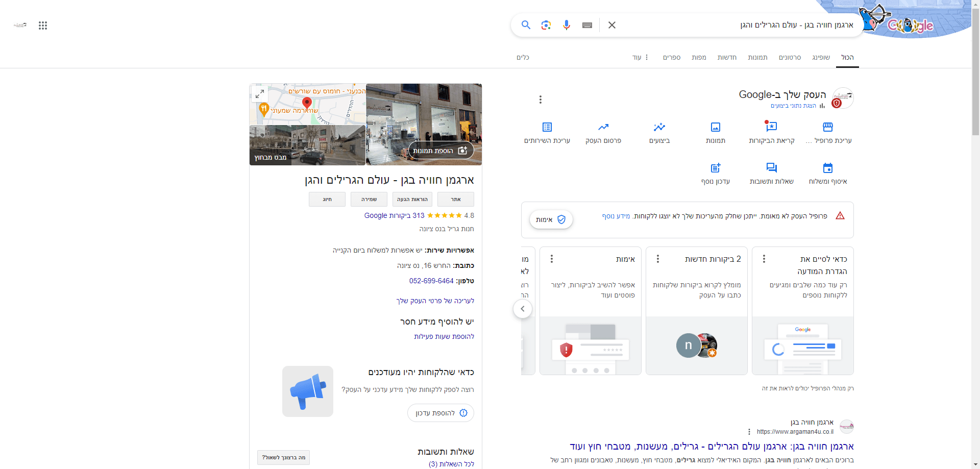Open the עריכת השירותים list icon
Viewport: 980px width, 469px height.
point(547,127)
